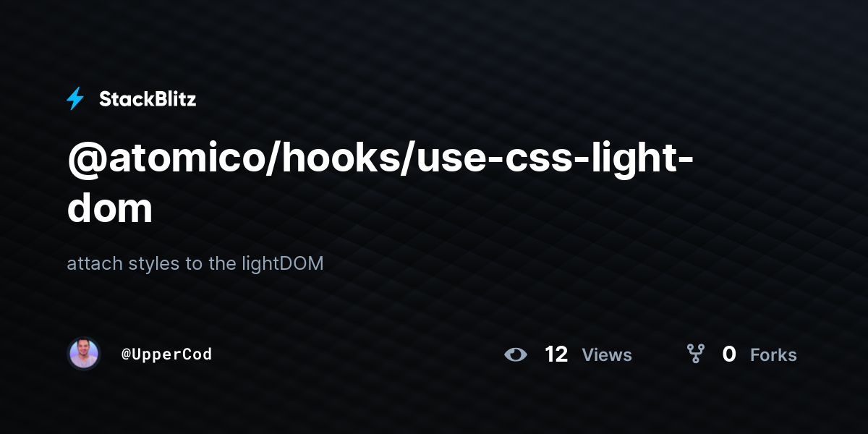Open the author's avatar picture
The height and width of the screenshot is (434, 868).
click(x=84, y=354)
